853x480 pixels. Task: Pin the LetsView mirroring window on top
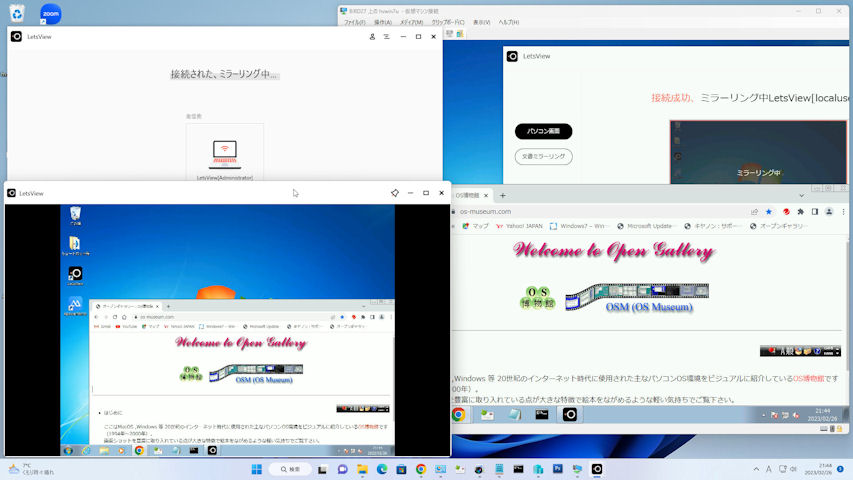pyautogui.click(x=395, y=193)
